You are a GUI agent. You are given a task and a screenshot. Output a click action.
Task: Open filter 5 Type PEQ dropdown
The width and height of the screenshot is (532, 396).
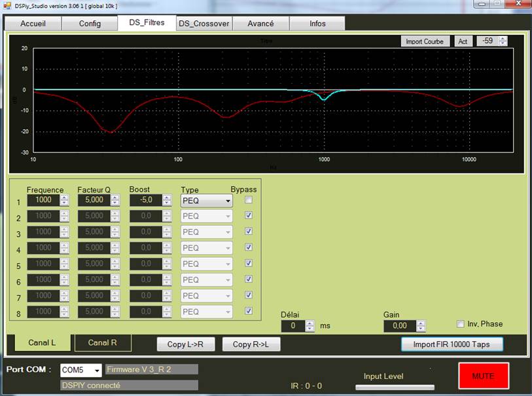(207, 264)
